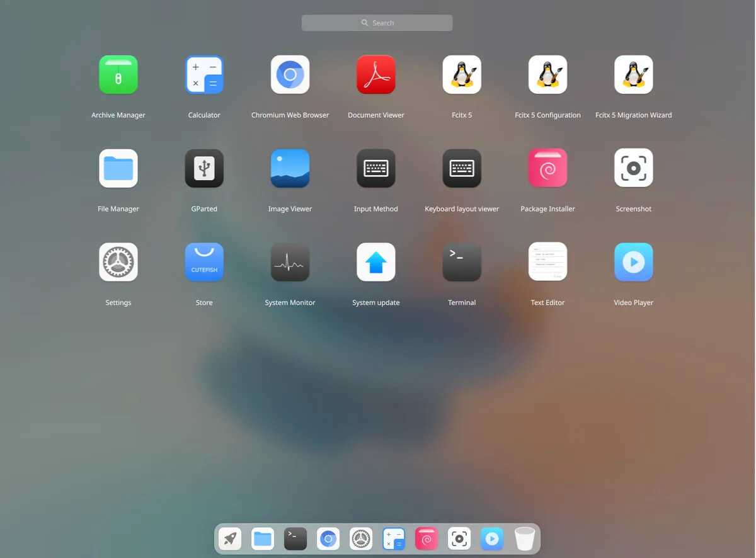Screen dimensions: 756x558
Task: Launch the Video Player
Action: pyautogui.click(x=633, y=262)
